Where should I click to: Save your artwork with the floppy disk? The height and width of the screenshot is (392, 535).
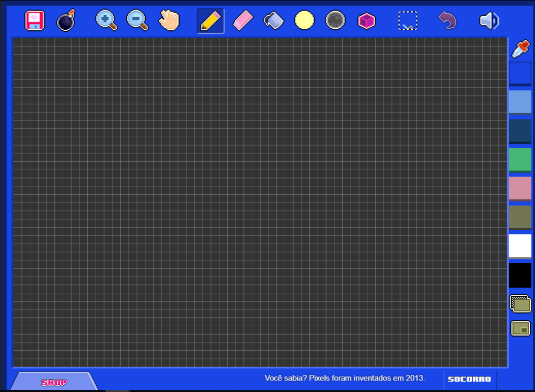pyautogui.click(x=34, y=20)
